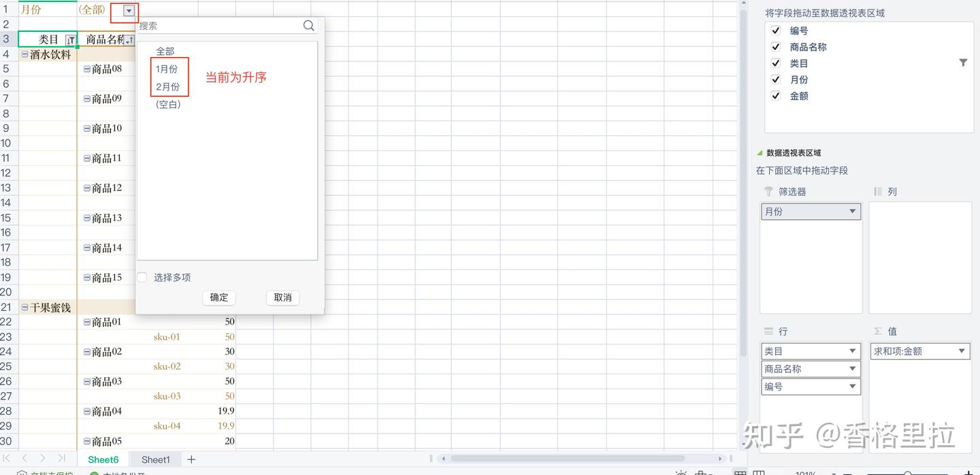Collapse the 商品08 row group
This screenshot has width=980, height=475.
point(86,69)
